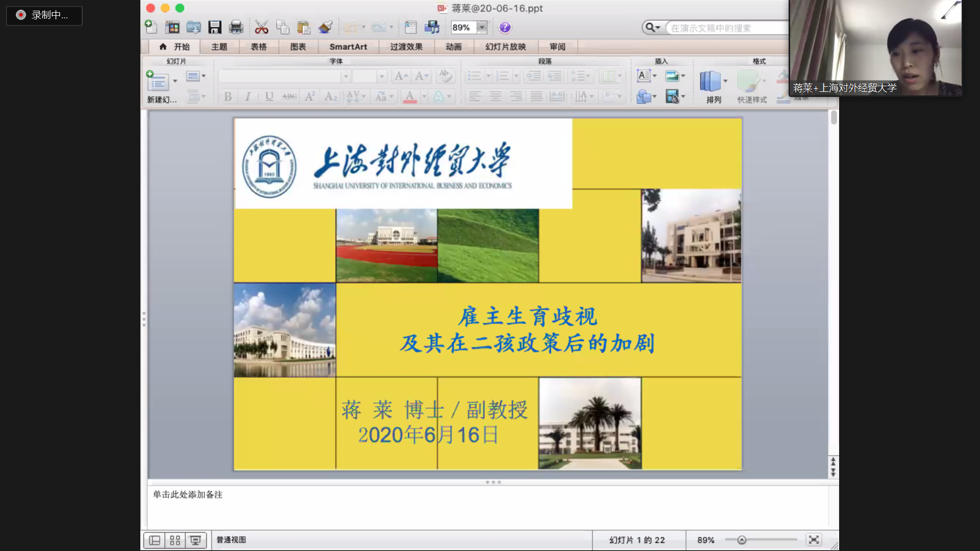This screenshot has width=980, height=551.
Task: Switch to the 动画 animation tab
Action: coord(453,47)
